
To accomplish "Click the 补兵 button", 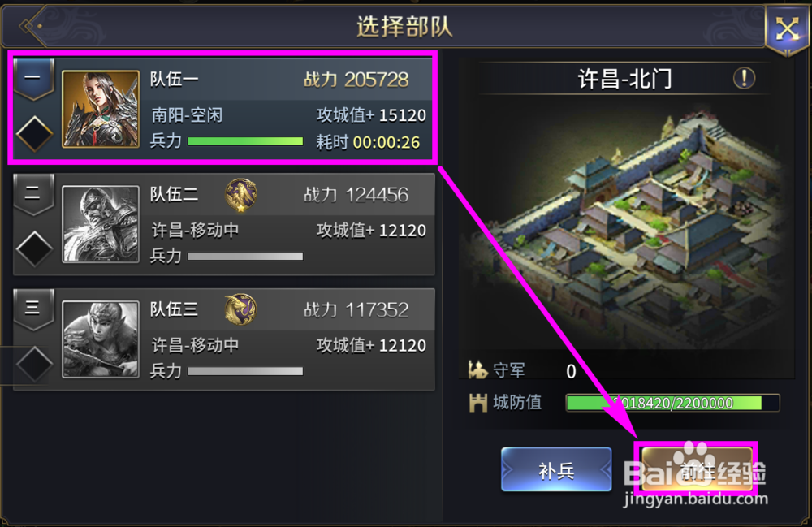I will [x=556, y=469].
